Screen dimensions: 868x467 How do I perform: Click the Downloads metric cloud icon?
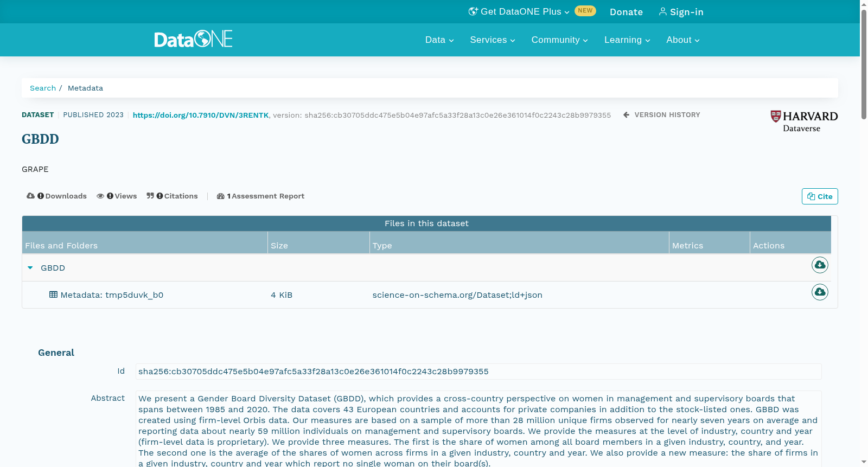[30, 196]
